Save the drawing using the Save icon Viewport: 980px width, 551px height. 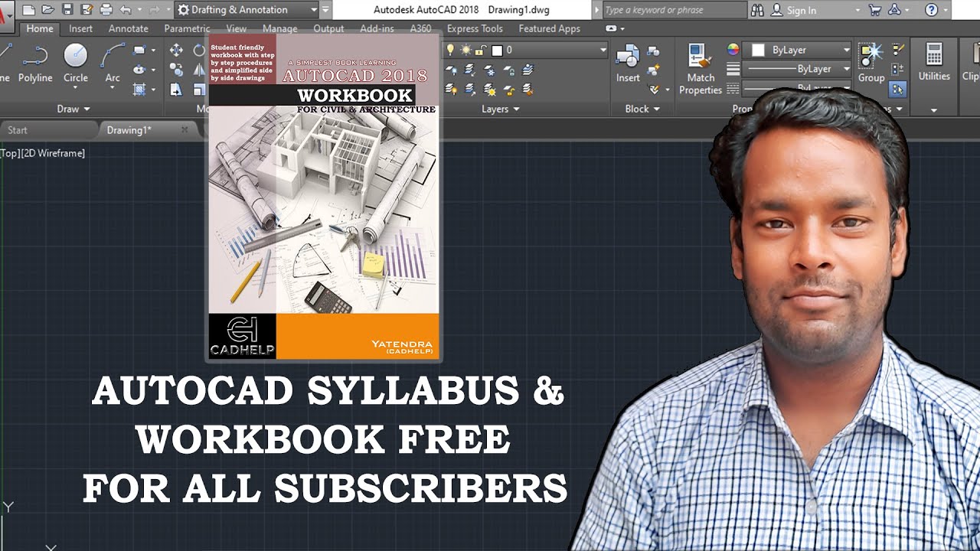[67, 10]
